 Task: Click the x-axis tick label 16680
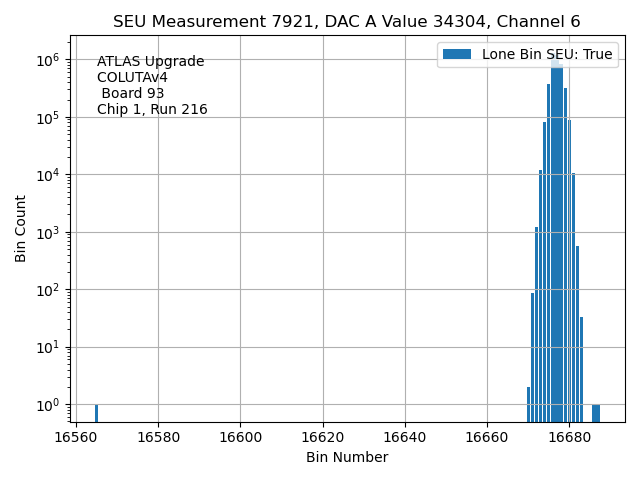coord(570,437)
